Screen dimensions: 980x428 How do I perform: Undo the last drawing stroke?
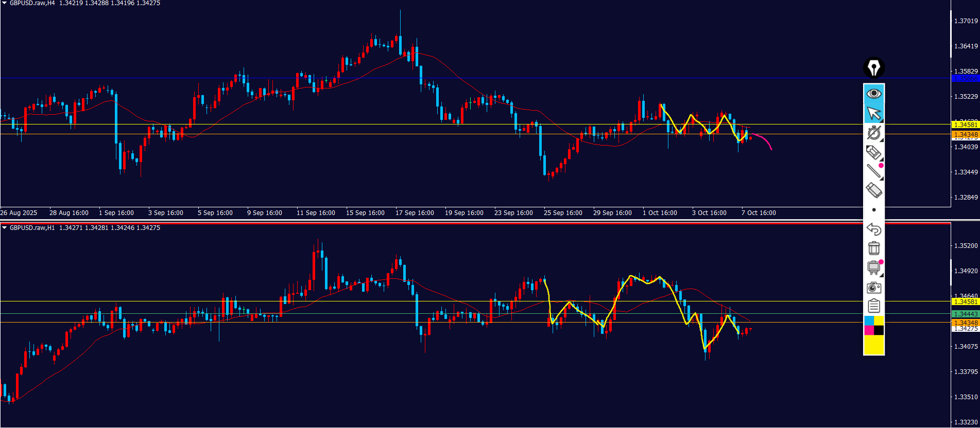click(x=873, y=229)
